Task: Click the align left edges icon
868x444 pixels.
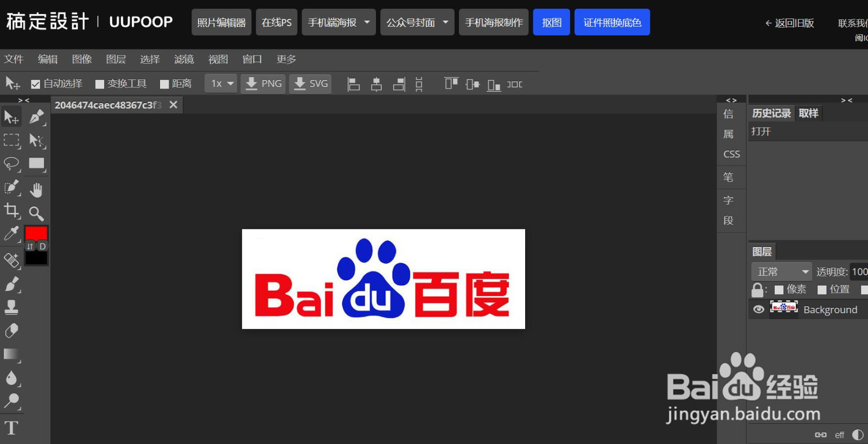Action: 353,84
